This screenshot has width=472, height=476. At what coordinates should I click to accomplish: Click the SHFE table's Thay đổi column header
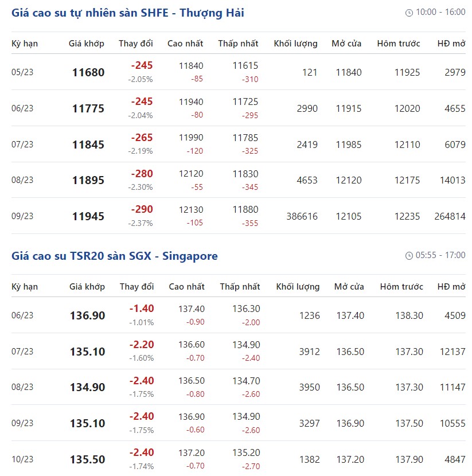click(x=136, y=44)
